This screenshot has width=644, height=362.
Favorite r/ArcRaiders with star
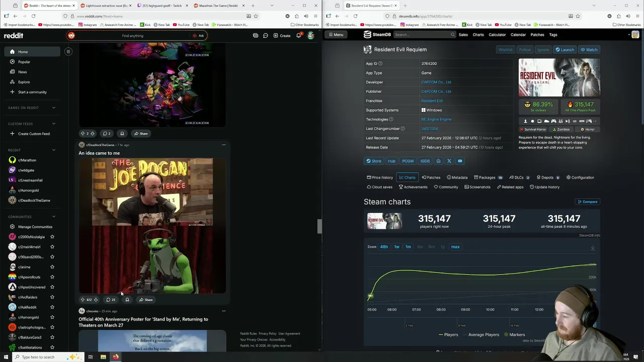(x=52, y=297)
